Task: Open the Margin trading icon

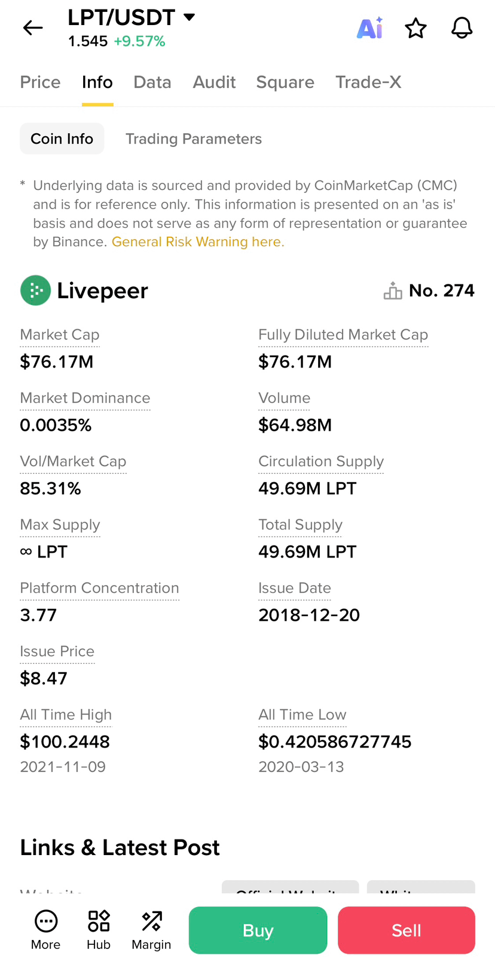Action: tap(151, 921)
